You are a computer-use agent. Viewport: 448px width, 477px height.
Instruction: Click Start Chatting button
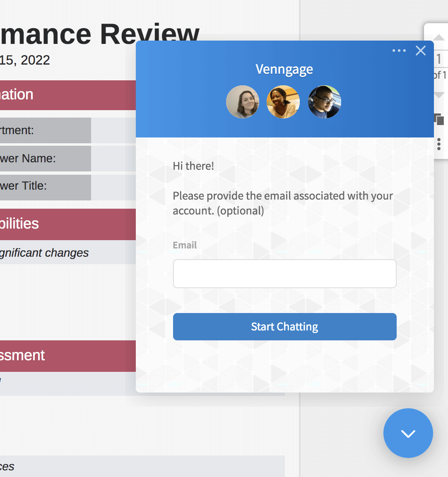(285, 326)
